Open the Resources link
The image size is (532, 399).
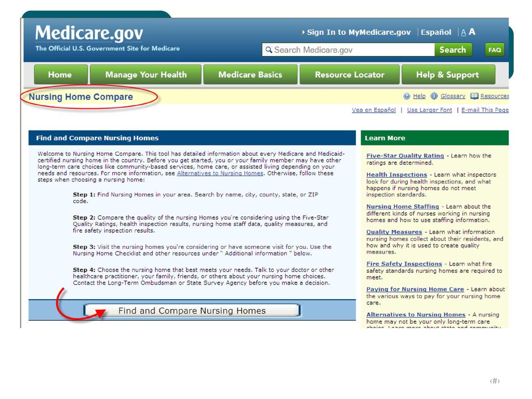[495, 96]
